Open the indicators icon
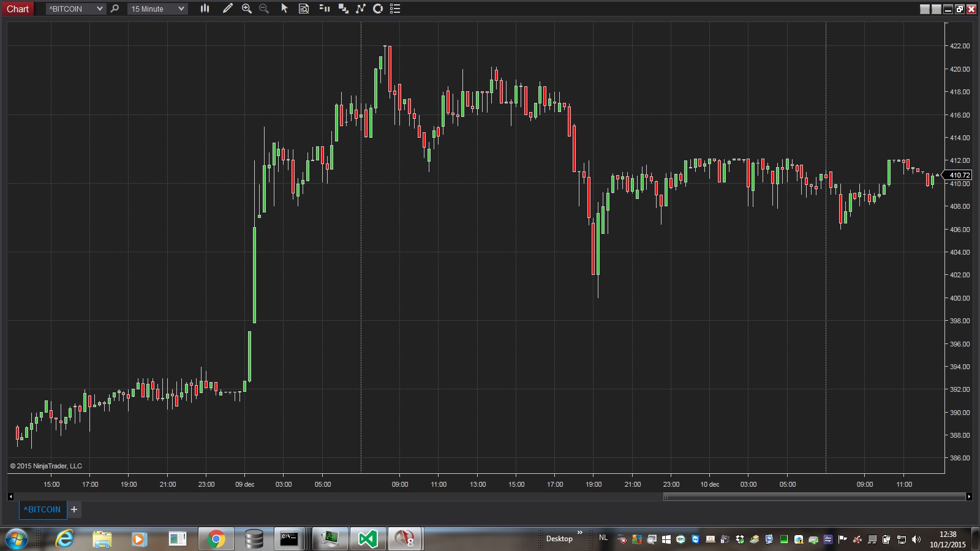The image size is (980, 551). tap(361, 9)
